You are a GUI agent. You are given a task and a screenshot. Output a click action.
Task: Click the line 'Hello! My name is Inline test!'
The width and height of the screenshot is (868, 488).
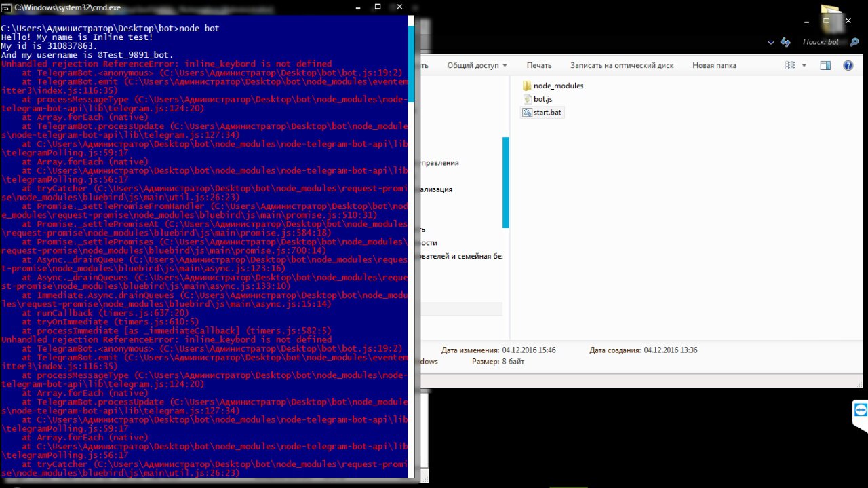pyautogui.click(x=77, y=37)
